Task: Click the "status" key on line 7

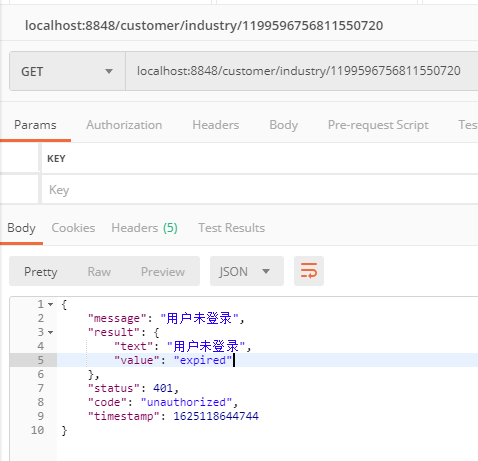Action: (x=114, y=388)
